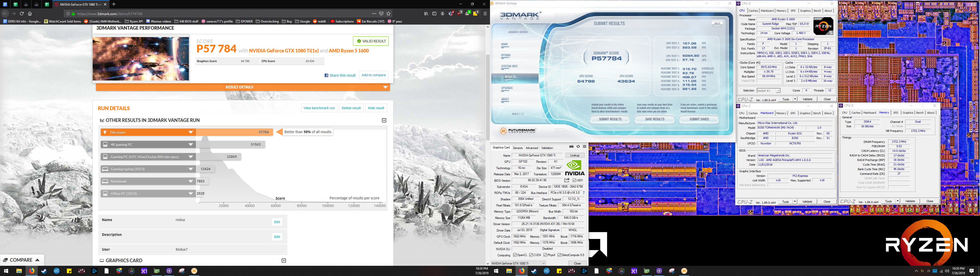This screenshot has height=276, width=980.
Task: Edit the Name field 'redux'
Action: pos(277,222)
